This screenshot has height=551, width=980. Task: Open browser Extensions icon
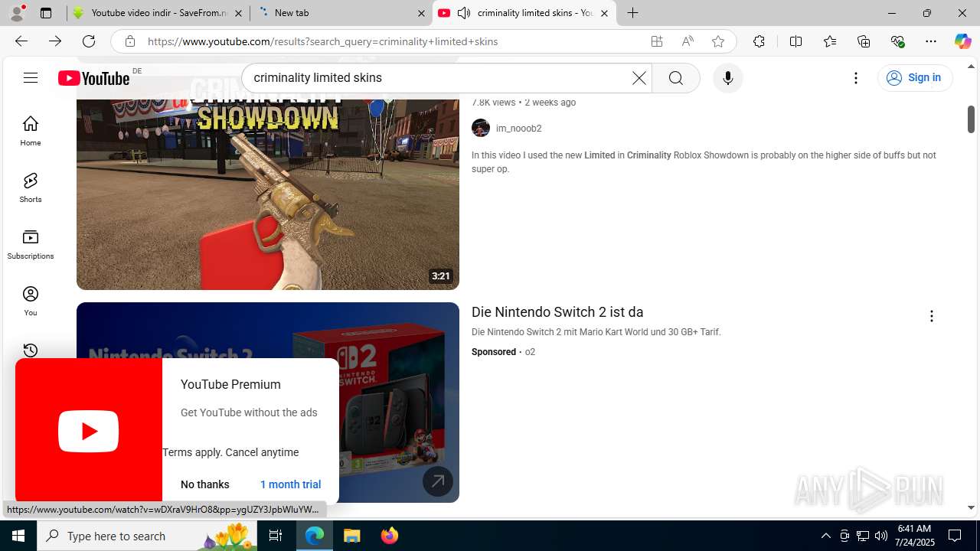click(759, 41)
